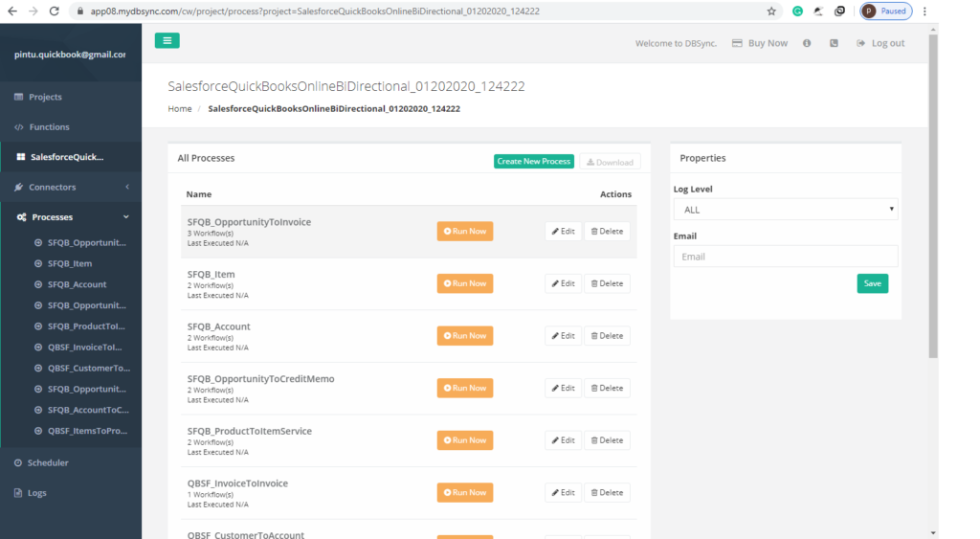Select SFQB_ProductToI... in the sidebar tree
Viewport: 980px width, 539px height.
[87, 326]
